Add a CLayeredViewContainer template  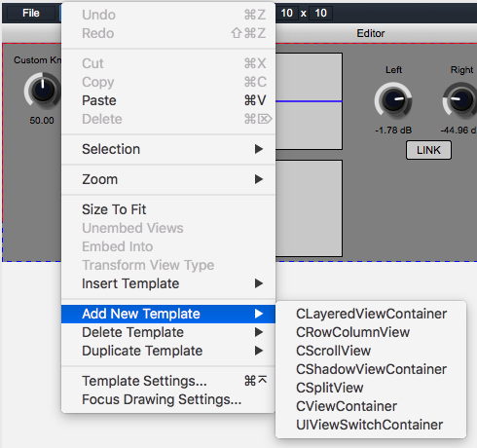click(x=371, y=314)
